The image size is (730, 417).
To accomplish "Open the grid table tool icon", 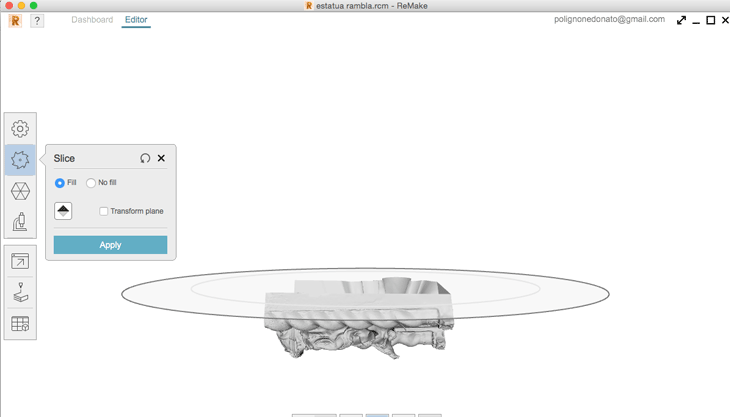I will tap(20, 323).
